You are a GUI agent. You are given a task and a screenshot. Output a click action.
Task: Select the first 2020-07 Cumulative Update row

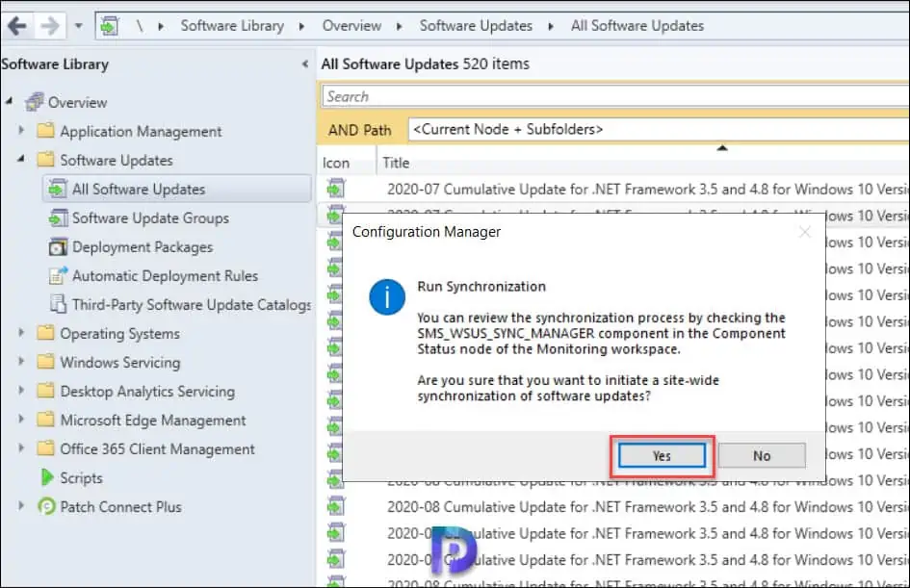[x=614, y=189]
